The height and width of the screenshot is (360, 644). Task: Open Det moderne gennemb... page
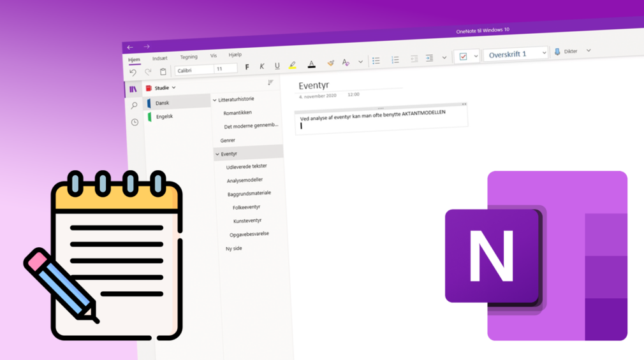251,125
